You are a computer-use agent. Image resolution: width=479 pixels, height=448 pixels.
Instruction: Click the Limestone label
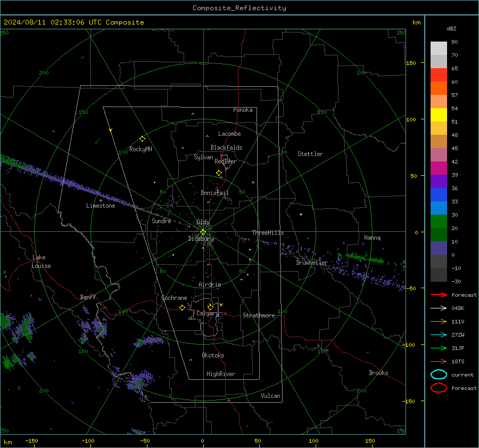click(101, 206)
